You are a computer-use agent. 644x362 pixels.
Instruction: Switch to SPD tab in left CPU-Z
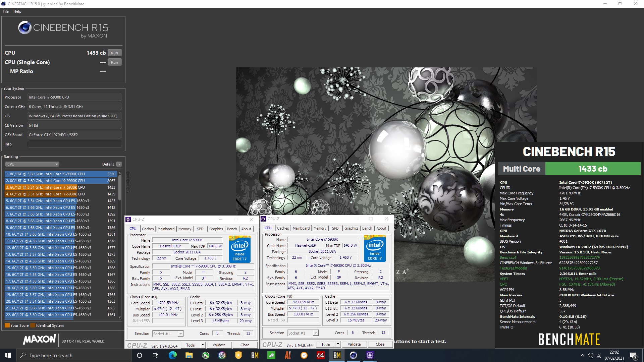tap(200, 229)
